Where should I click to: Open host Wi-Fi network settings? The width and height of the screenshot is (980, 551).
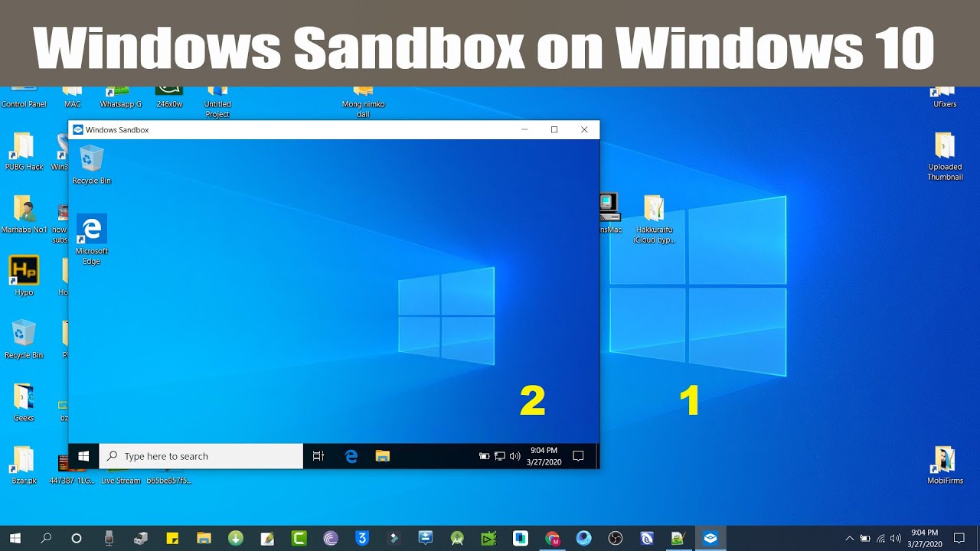[880, 538]
